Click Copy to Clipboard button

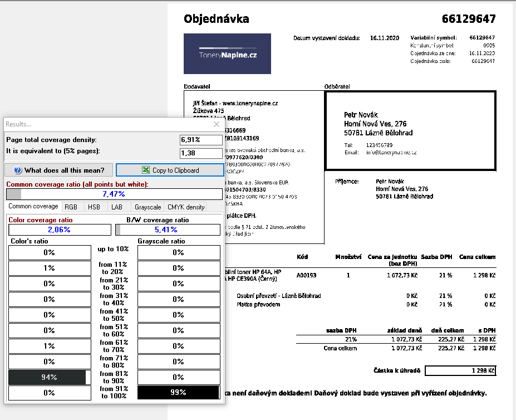170,170
